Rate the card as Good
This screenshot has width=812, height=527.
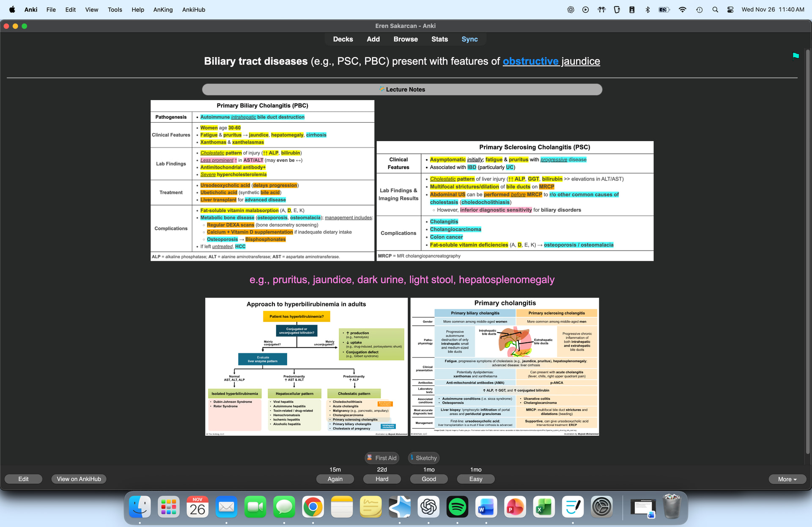(428, 479)
